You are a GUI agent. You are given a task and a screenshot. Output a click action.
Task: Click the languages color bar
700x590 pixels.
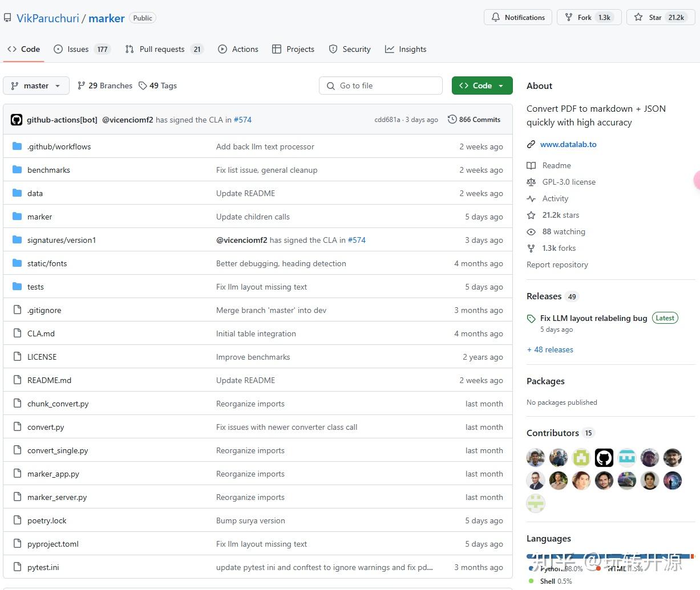point(610,556)
